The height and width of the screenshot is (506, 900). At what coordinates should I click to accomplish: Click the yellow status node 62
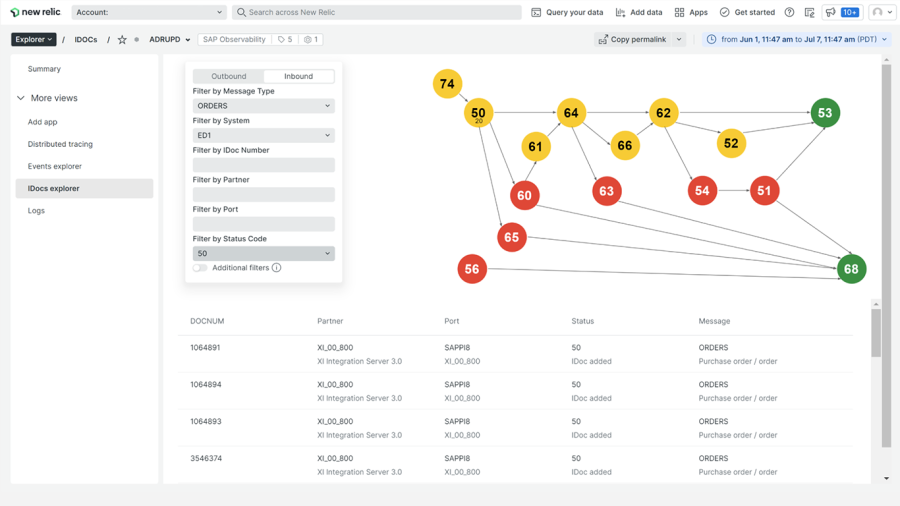click(664, 112)
